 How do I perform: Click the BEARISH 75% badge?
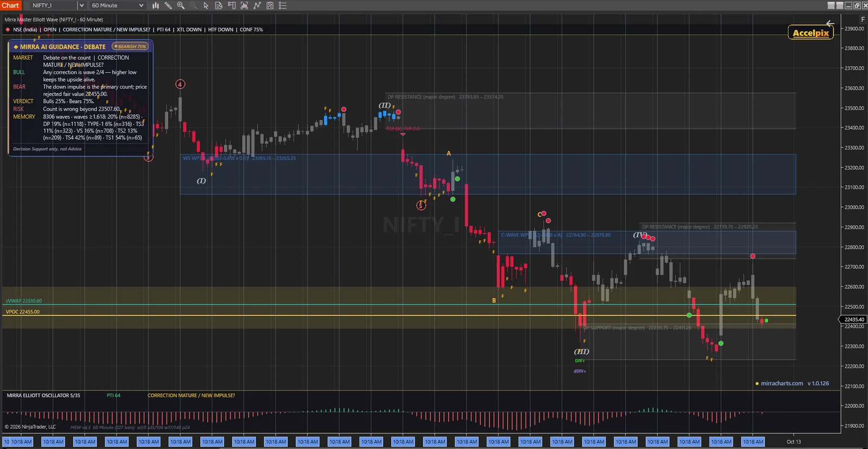click(130, 47)
